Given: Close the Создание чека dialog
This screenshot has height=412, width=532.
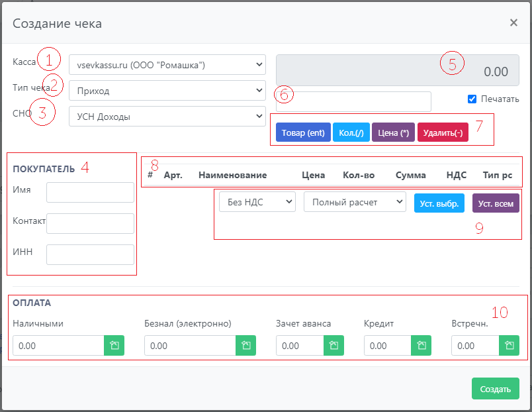Looking at the screenshot, I should click(513, 23).
